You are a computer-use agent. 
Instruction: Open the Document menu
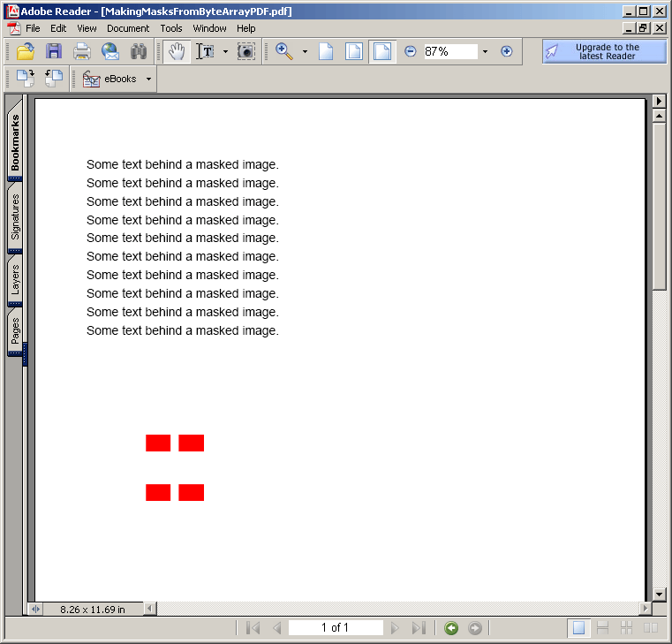point(128,28)
